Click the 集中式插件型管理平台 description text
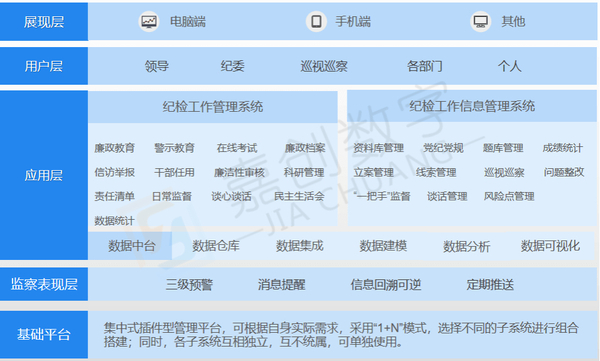 pyautogui.click(x=341, y=335)
